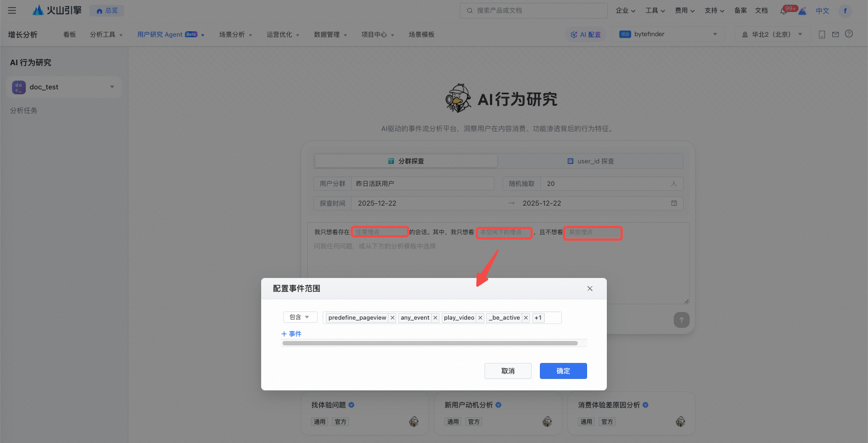Click the 取消 button
Screen dimensions: 868x443
point(508,371)
